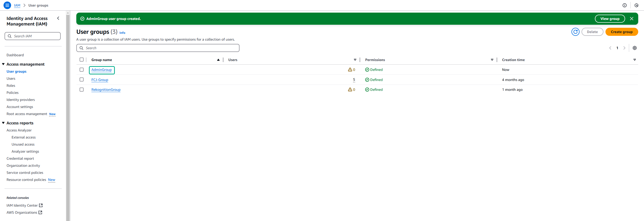Click the refresh user groups icon
Image resolution: width=644 pixels, height=221 pixels.
[575, 32]
